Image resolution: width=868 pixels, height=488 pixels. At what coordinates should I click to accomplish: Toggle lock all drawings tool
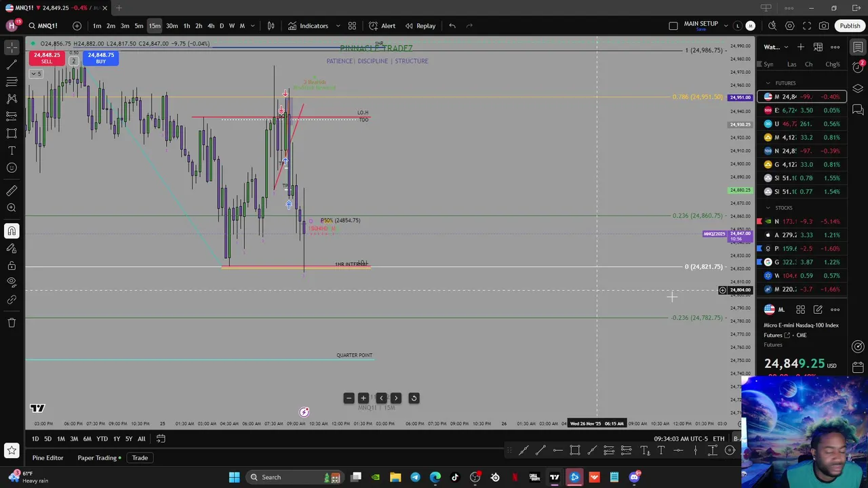click(x=12, y=265)
